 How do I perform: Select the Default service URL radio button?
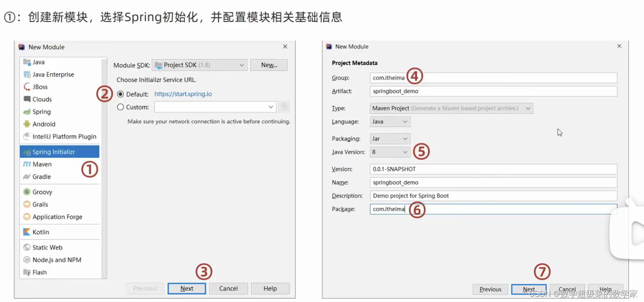(x=120, y=94)
